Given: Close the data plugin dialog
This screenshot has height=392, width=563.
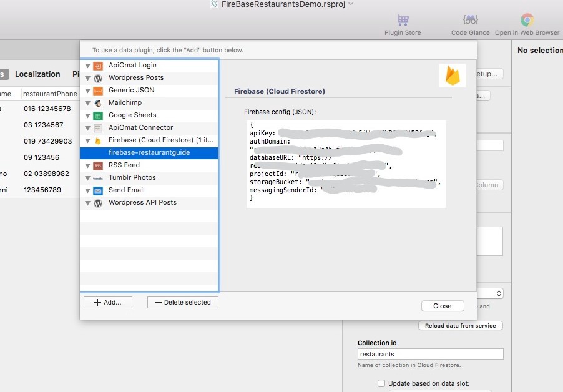Looking at the screenshot, I should [443, 306].
